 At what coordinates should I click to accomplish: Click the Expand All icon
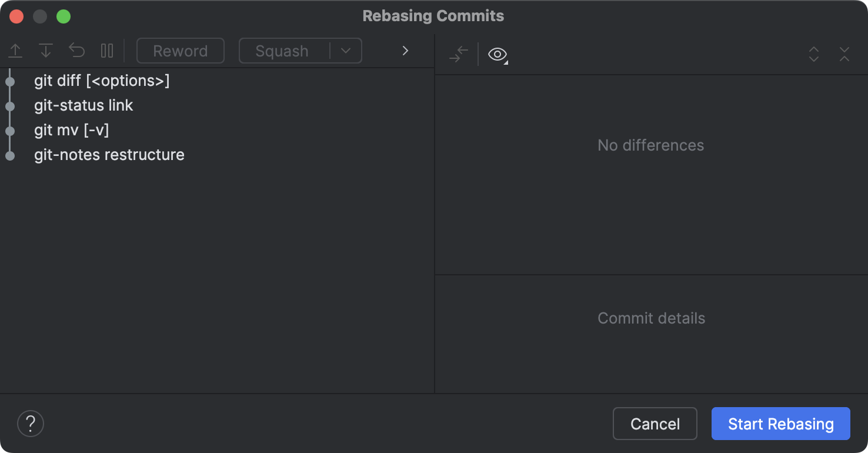(814, 55)
